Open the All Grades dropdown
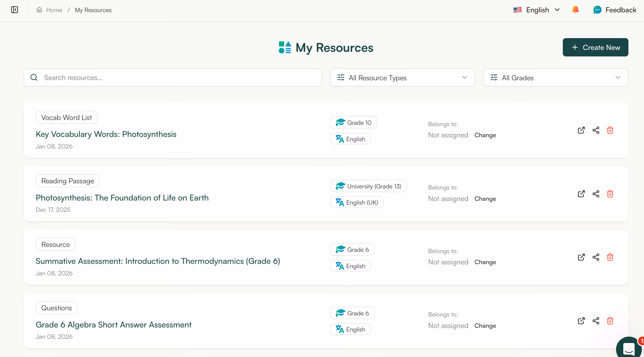The width and height of the screenshot is (644, 357). 555,78
